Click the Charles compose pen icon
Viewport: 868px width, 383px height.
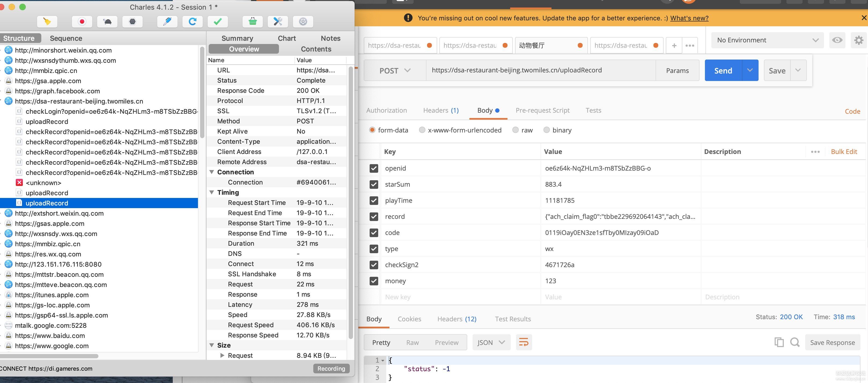(167, 22)
